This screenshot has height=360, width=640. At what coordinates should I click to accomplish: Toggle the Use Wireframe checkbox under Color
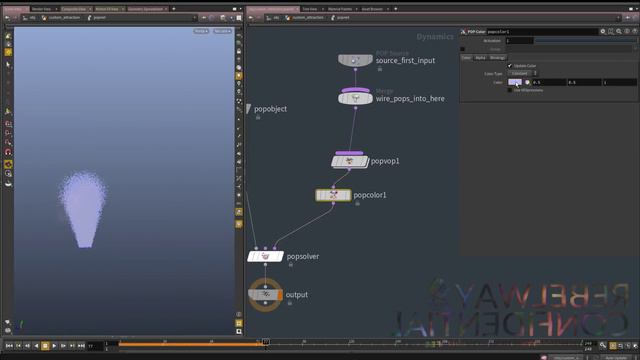[510, 90]
